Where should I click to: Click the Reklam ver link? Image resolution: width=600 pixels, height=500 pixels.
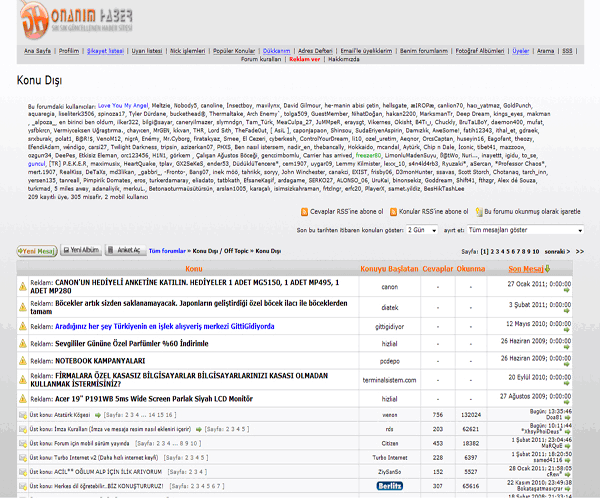305,59
